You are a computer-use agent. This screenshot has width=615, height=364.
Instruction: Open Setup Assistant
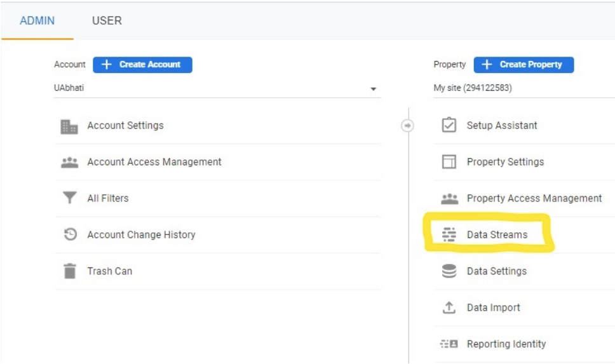[502, 126]
